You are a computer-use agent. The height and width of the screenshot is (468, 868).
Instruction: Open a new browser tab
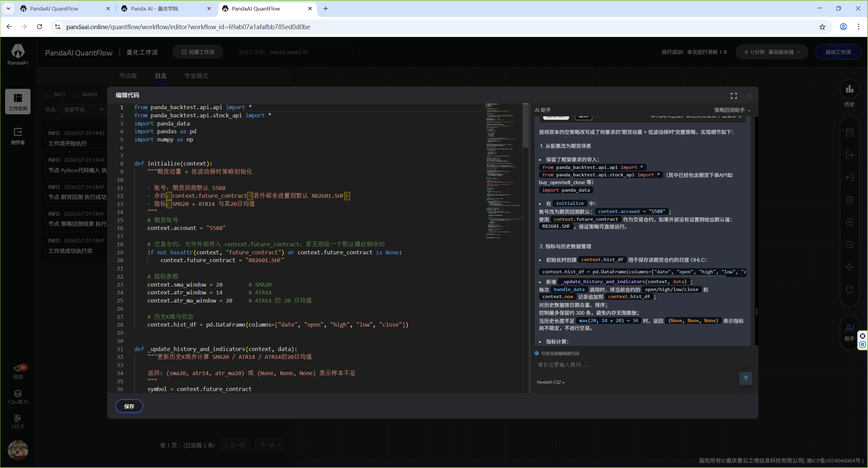[x=326, y=8]
